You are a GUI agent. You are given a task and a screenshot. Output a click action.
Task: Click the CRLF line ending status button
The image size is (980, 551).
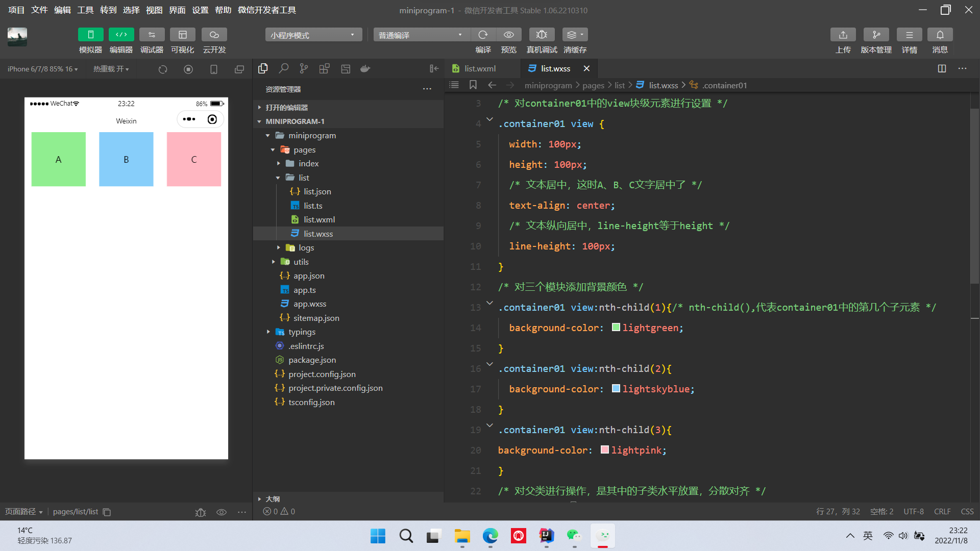pos(942,511)
